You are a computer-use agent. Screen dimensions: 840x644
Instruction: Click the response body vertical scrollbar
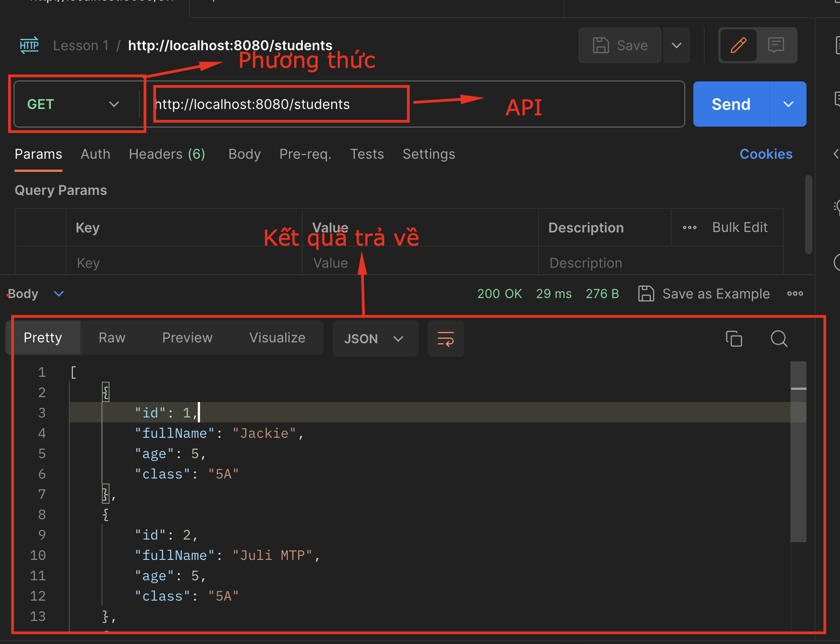click(798, 452)
